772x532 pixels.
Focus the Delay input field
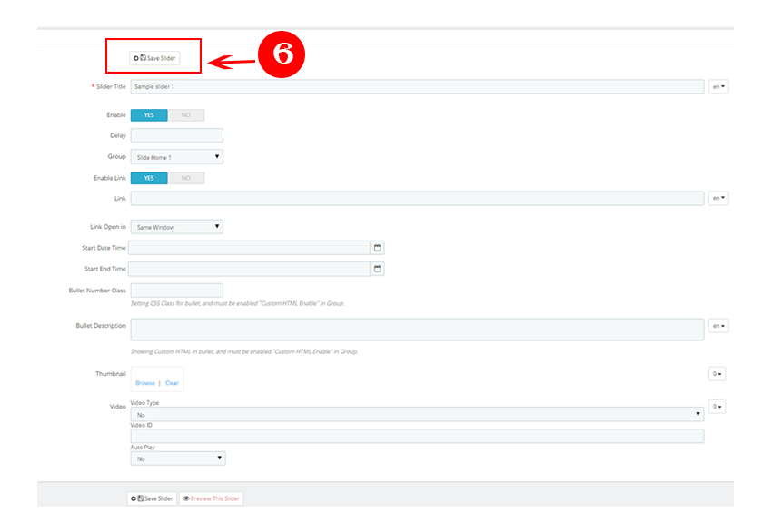coord(177,136)
